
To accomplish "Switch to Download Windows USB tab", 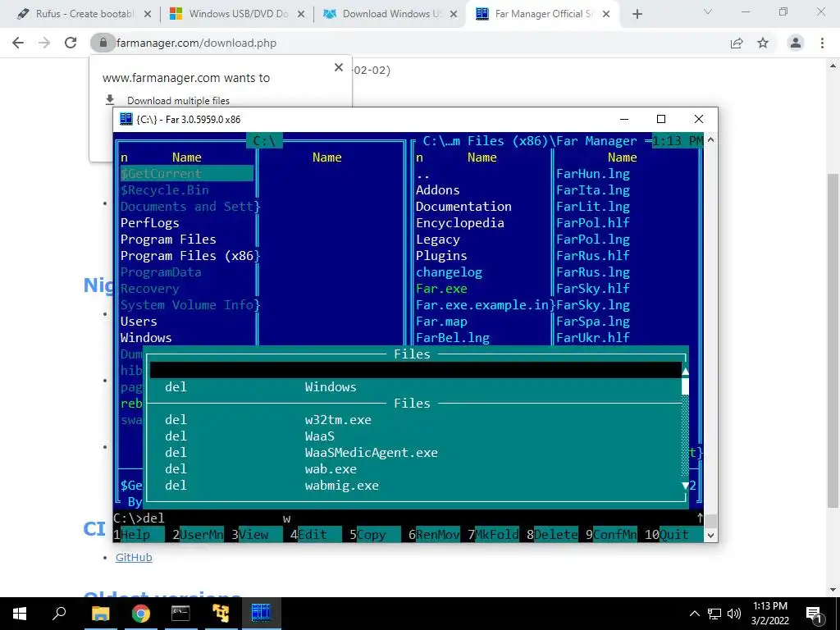I will tap(390, 14).
